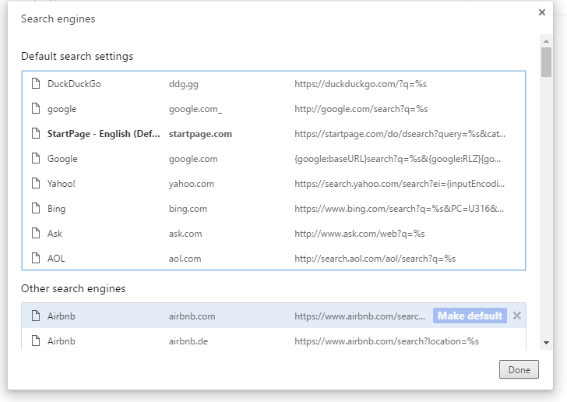Select the google.com keyword without underscore
The width and height of the screenshot is (567, 402).
click(193, 159)
